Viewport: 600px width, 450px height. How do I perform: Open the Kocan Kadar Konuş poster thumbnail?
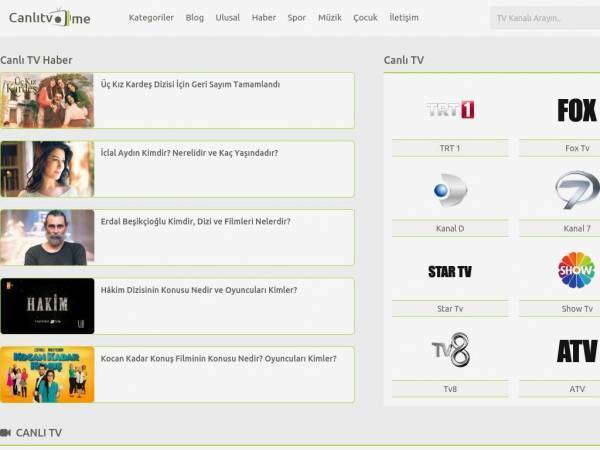pyautogui.click(x=47, y=375)
